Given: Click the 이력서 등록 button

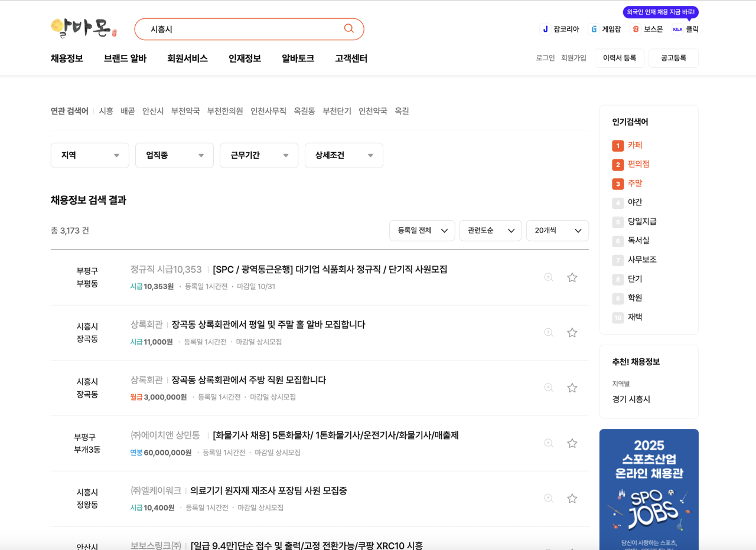Looking at the screenshot, I should [618, 58].
